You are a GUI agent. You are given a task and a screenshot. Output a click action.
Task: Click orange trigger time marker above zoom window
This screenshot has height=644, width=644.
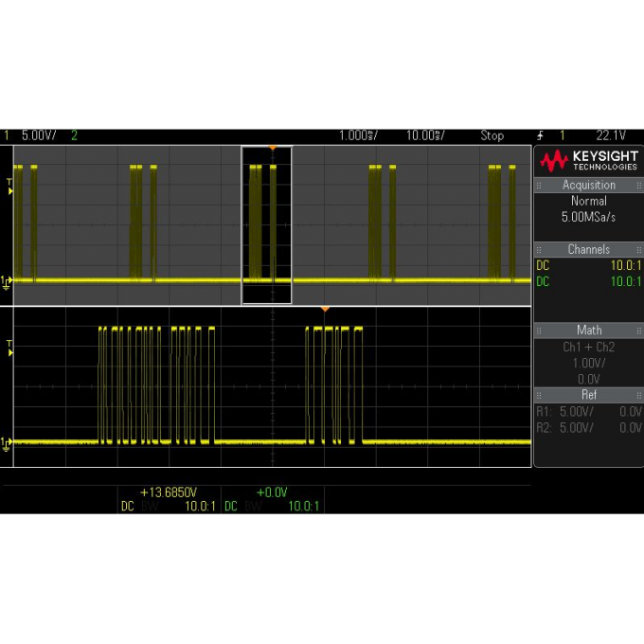(x=325, y=309)
